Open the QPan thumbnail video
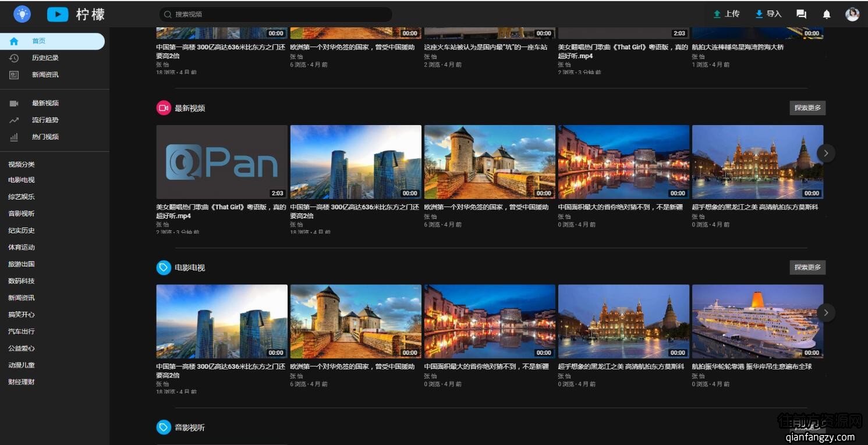The height and width of the screenshot is (445, 868). (x=222, y=162)
